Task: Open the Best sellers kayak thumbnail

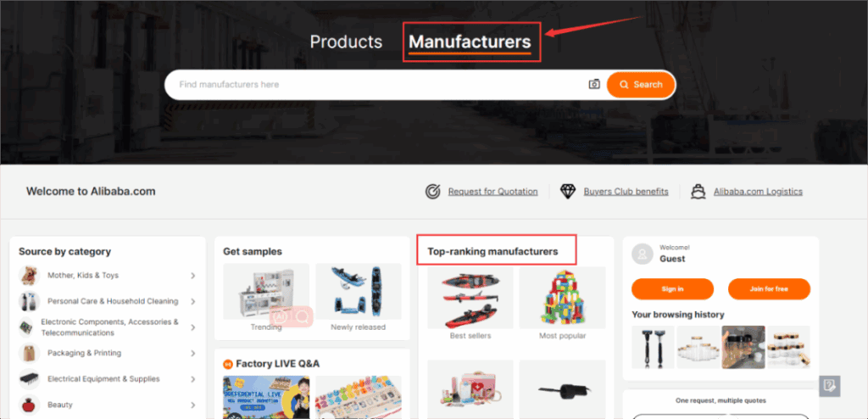Action: (x=470, y=299)
